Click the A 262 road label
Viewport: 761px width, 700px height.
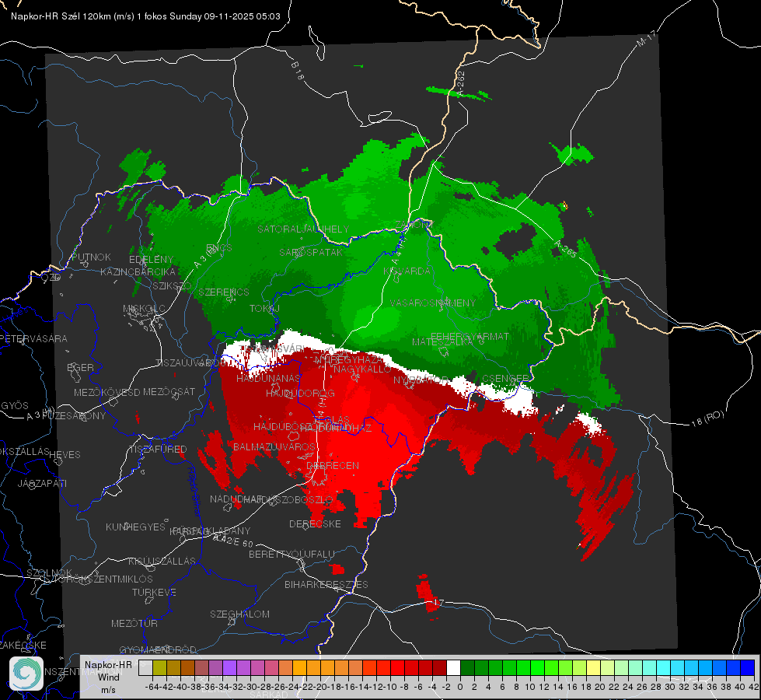[x=461, y=82]
